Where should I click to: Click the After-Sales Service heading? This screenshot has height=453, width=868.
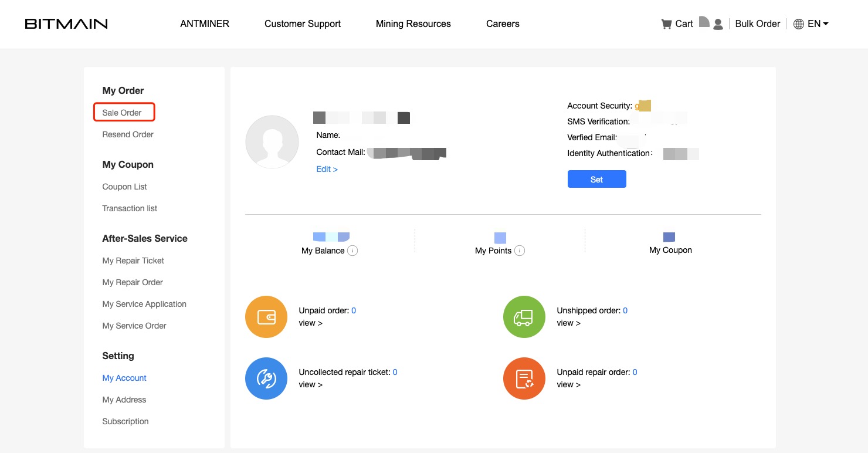145,238
